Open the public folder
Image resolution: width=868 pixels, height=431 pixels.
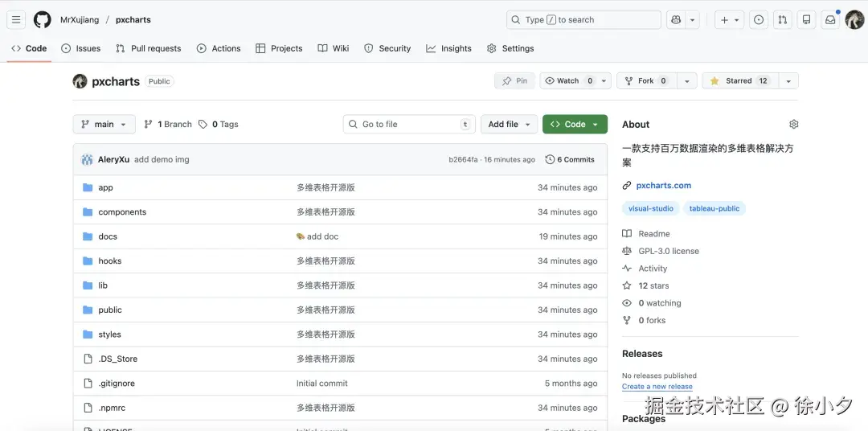coord(110,310)
